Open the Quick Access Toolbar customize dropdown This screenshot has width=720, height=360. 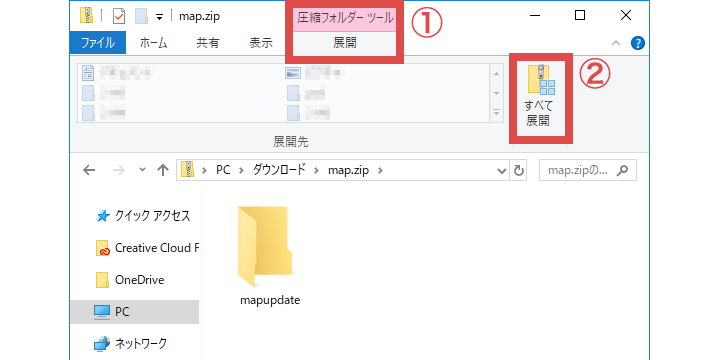point(159,17)
